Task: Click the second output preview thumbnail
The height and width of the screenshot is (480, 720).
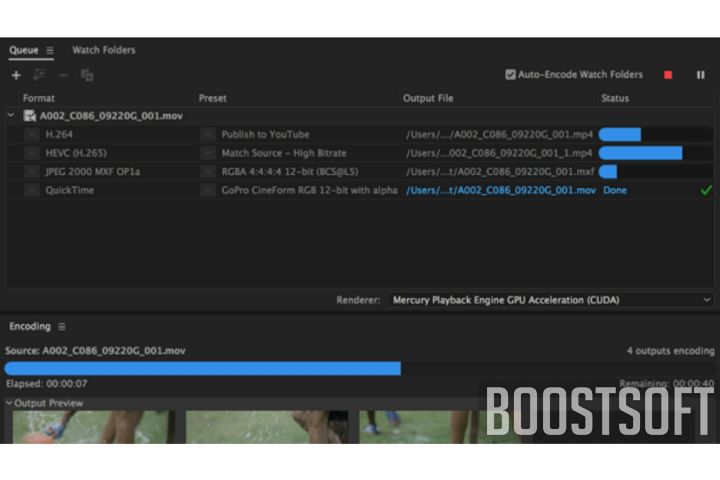Action: 267,427
